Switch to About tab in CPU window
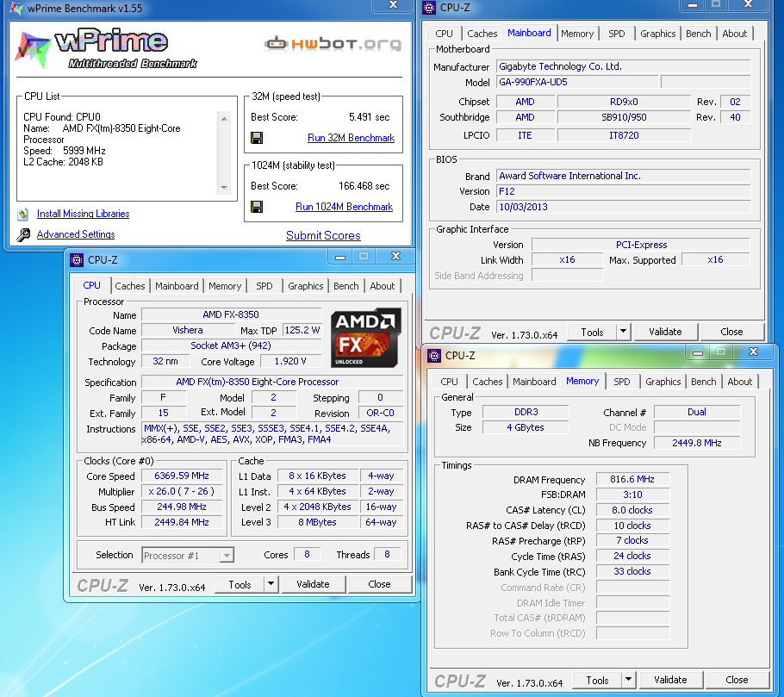The image size is (784, 697). pyautogui.click(x=383, y=286)
